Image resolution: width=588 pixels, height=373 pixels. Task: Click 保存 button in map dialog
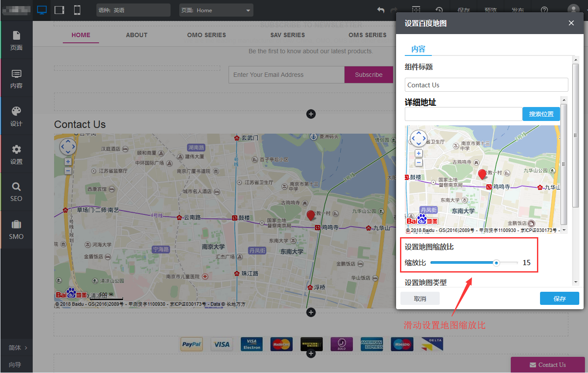click(559, 299)
